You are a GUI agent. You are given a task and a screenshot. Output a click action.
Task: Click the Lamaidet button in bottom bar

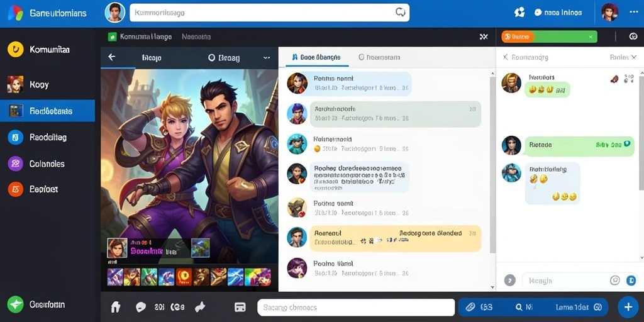pyautogui.click(x=579, y=307)
